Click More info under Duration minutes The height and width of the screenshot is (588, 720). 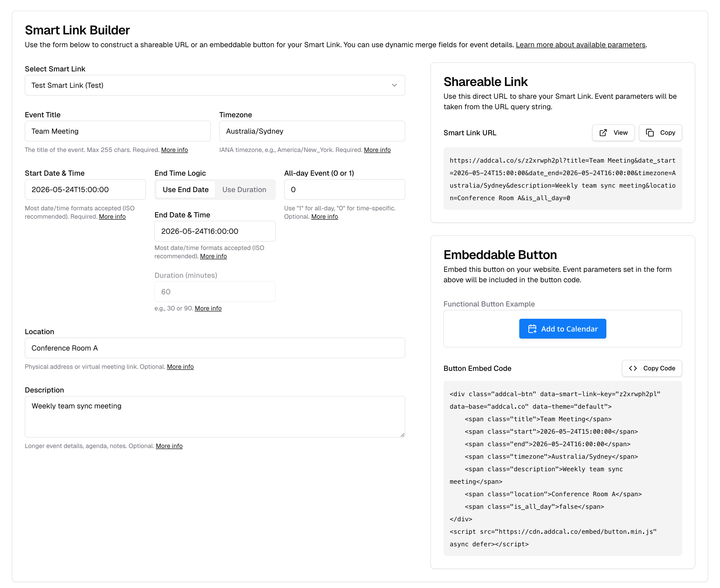tap(208, 308)
